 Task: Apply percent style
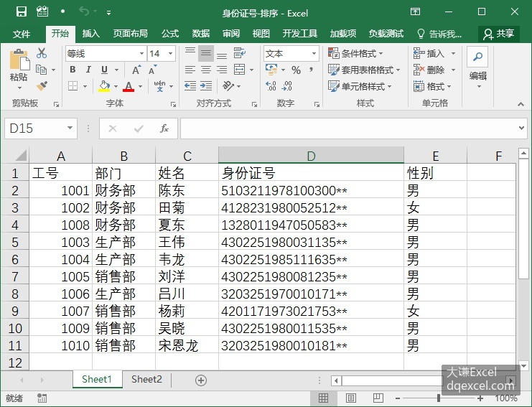[x=296, y=70]
